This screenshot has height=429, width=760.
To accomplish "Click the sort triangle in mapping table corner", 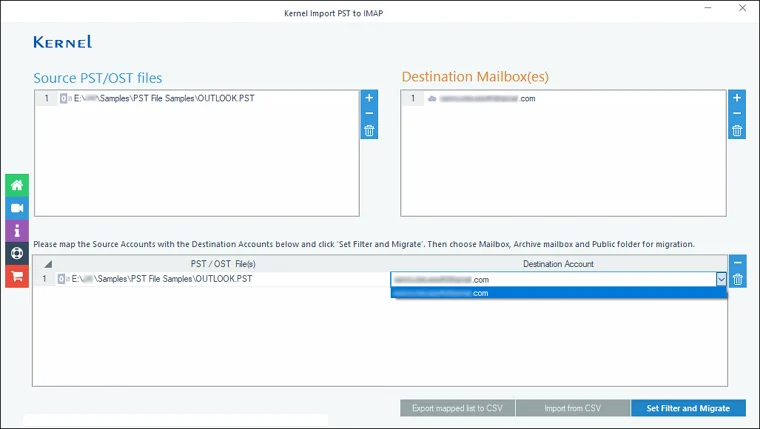I will (48, 264).
